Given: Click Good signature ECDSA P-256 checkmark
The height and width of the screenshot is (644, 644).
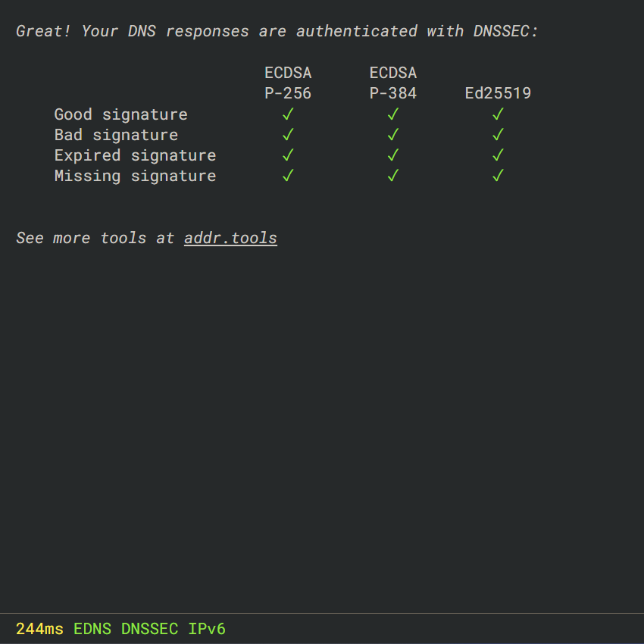Looking at the screenshot, I should 288,114.
